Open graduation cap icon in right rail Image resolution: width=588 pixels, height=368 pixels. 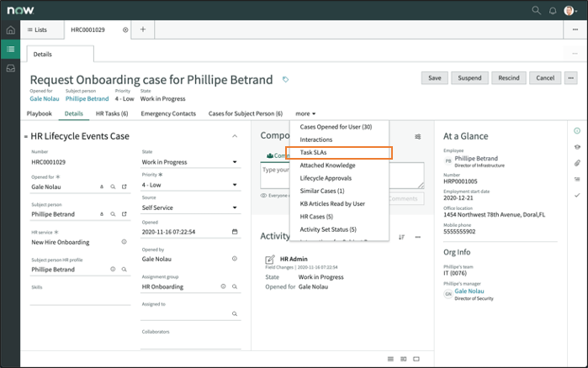[577, 147]
